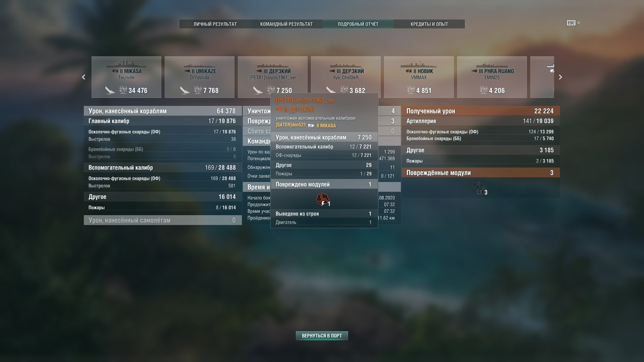Show next ships with right arrow
Image resolution: width=644 pixels, height=362 pixels.
pos(560,77)
